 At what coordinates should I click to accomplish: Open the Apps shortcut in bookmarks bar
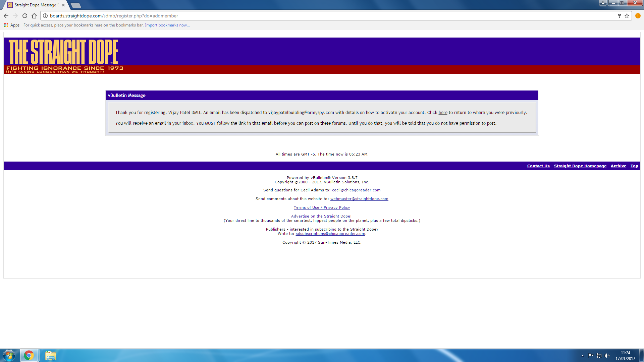pos(12,25)
